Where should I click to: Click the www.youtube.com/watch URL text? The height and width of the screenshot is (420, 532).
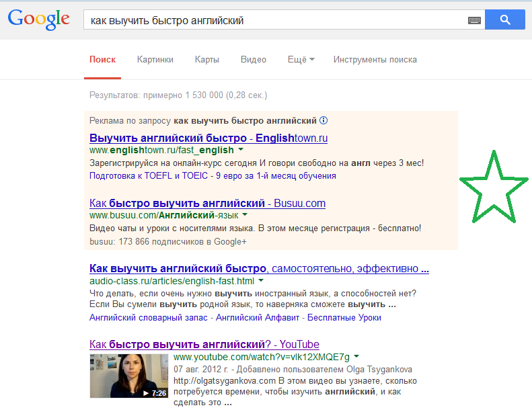[261, 357]
